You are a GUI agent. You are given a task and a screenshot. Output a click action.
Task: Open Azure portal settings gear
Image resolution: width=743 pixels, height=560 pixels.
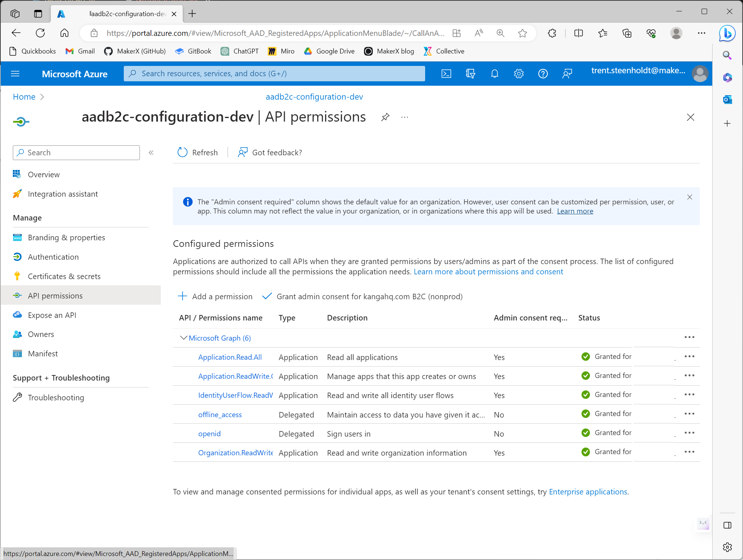click(519, 74)
